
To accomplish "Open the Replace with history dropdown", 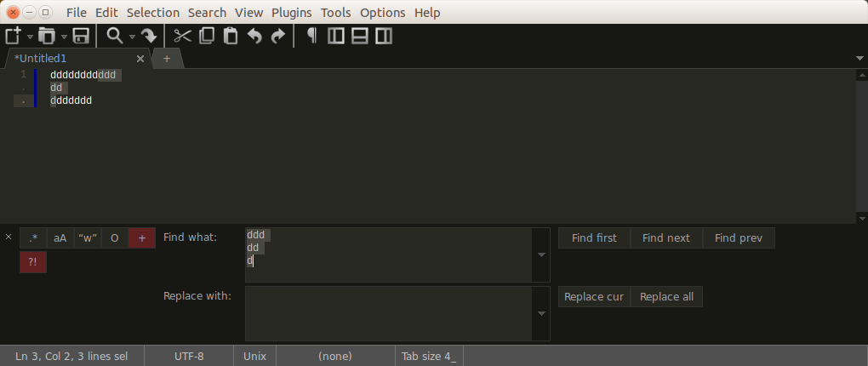I will pyautogui.click(x=541, y=313).
